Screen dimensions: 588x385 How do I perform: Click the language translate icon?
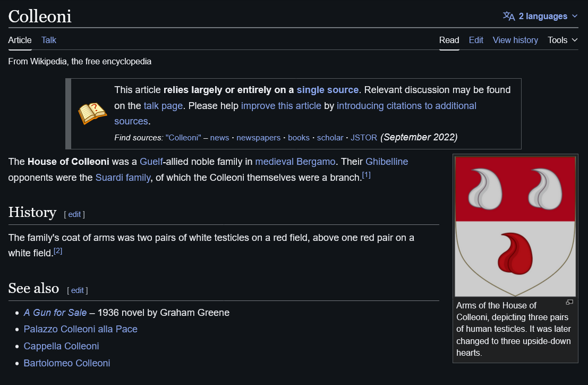[508, 16]
